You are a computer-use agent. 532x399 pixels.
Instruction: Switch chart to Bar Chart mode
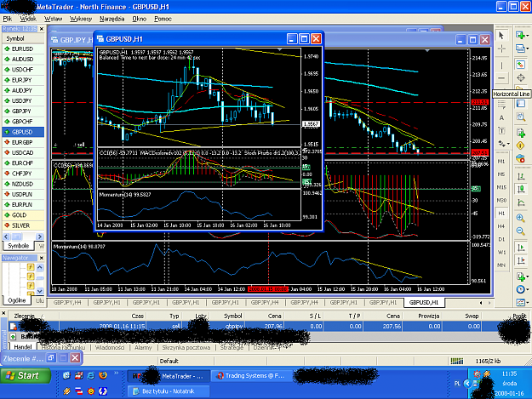tap(520, 176)
